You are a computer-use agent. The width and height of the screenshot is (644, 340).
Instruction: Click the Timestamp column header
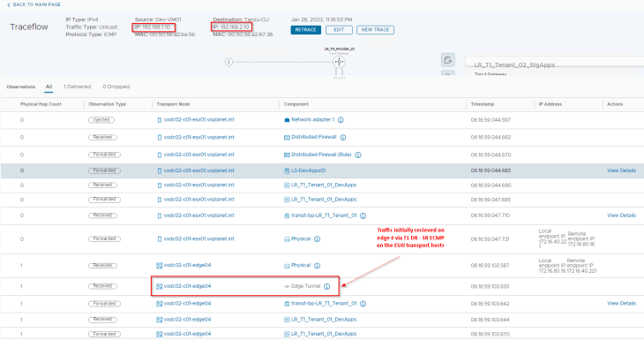coord(483,104)
